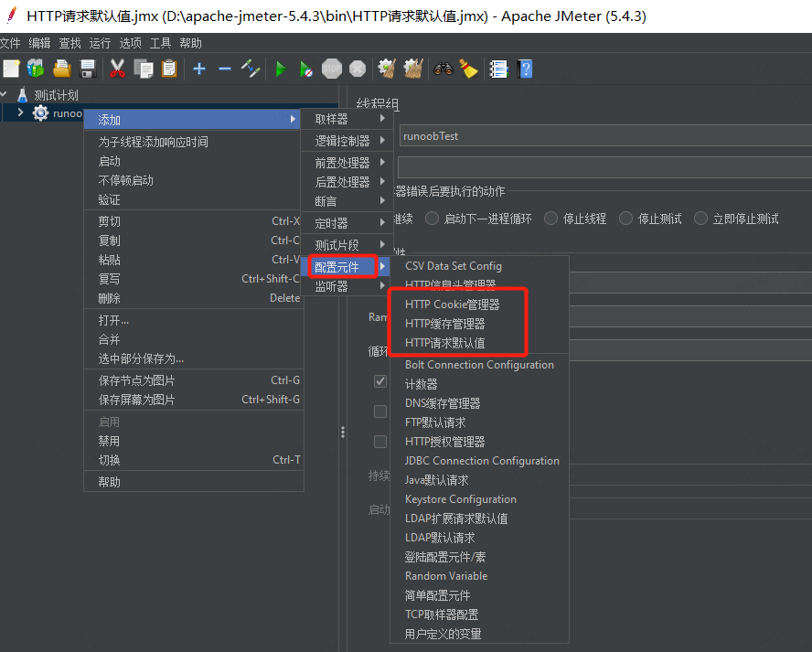Select 停止测试 radio button
This screenshot has height=652, width=812.
click(625, 219)
